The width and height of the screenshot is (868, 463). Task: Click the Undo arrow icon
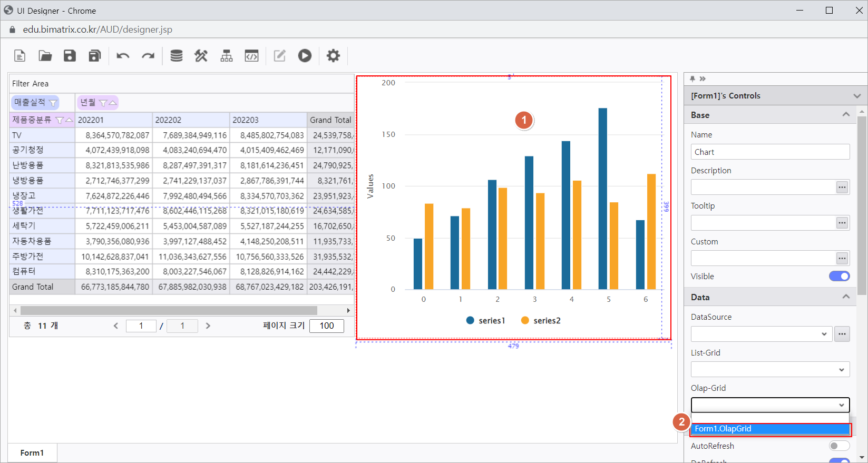[x=123, y=56]
